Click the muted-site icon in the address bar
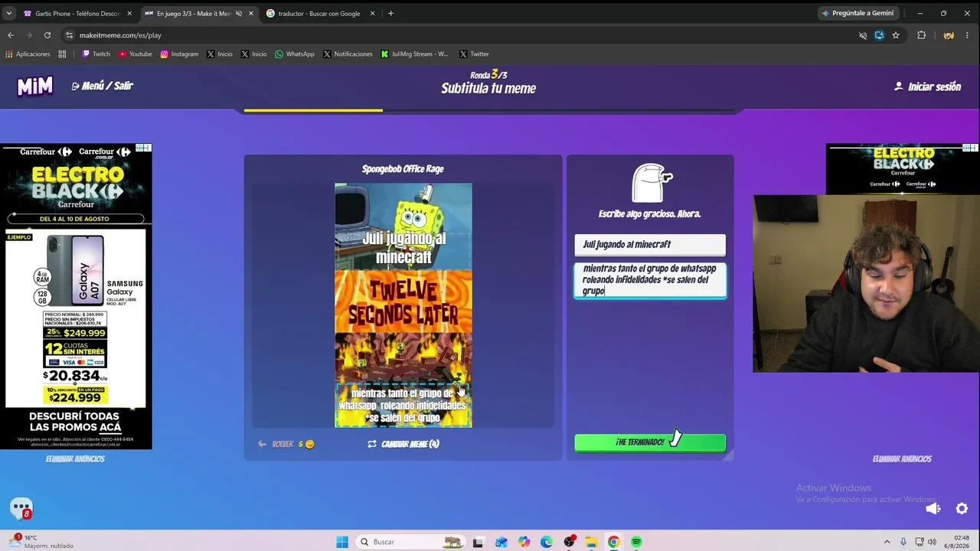The image size is (980, 551). click(863, 35)
